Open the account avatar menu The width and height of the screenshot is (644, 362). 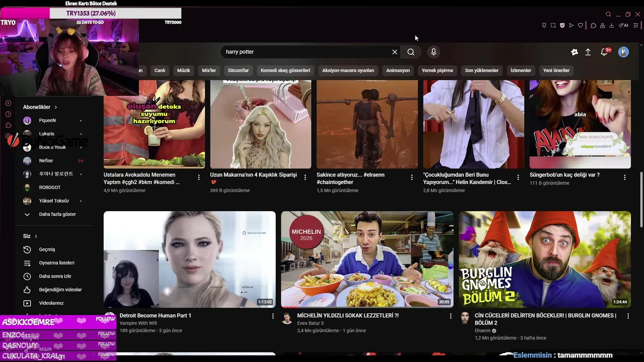(623, 52)
